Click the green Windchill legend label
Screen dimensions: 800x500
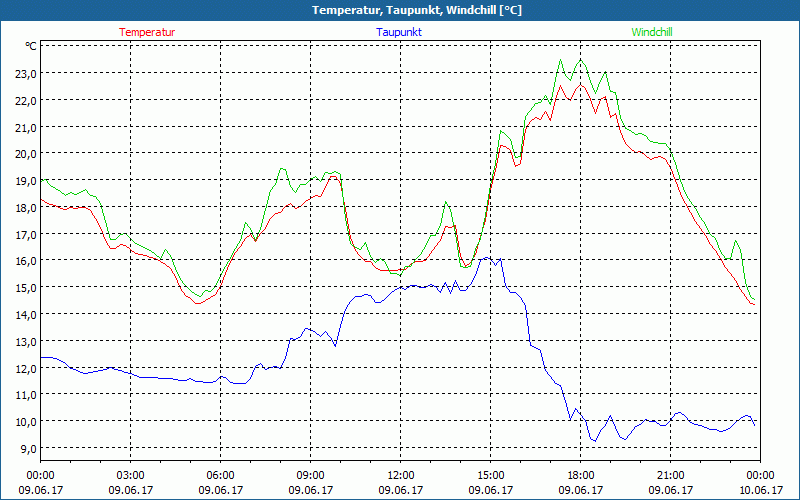click(652, 32)
